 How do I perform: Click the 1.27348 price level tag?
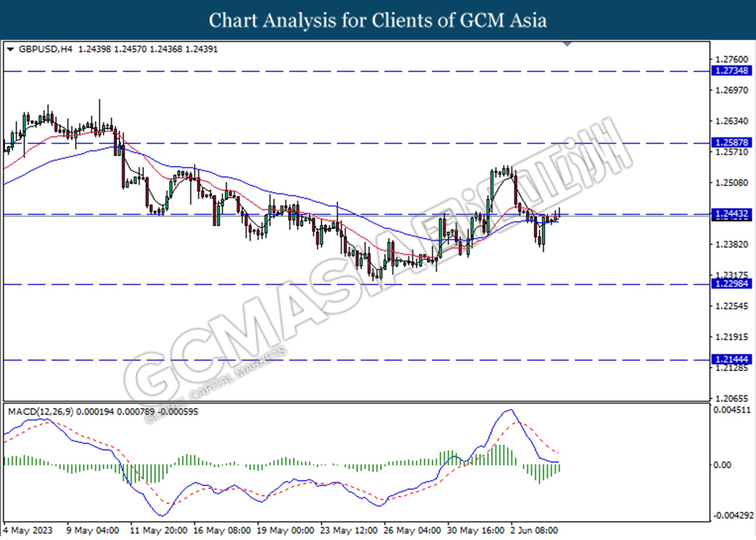click(732, 71)
